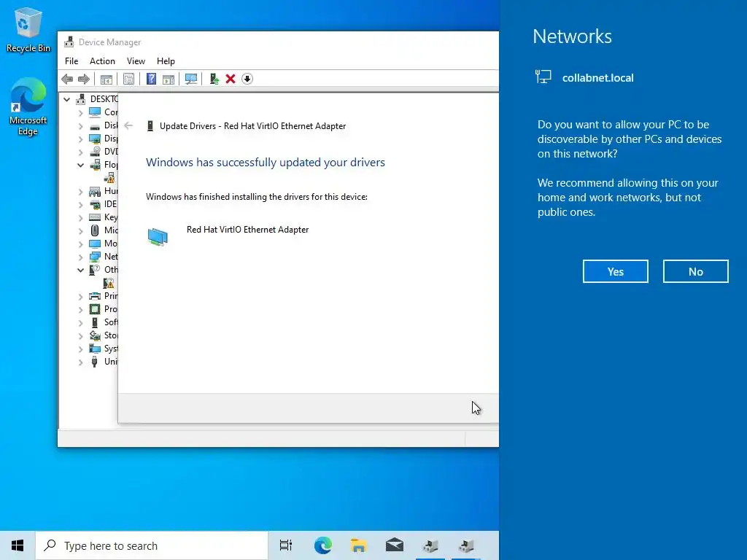This screenshot has height=560, width=747.
Task: Click the Windows Start button
Action: (18, 545)
